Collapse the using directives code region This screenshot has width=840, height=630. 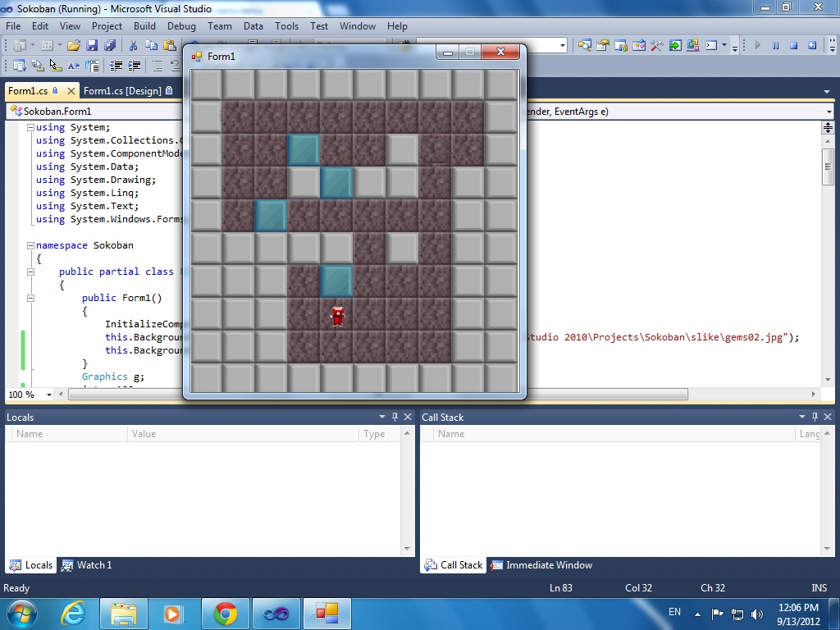30,127
